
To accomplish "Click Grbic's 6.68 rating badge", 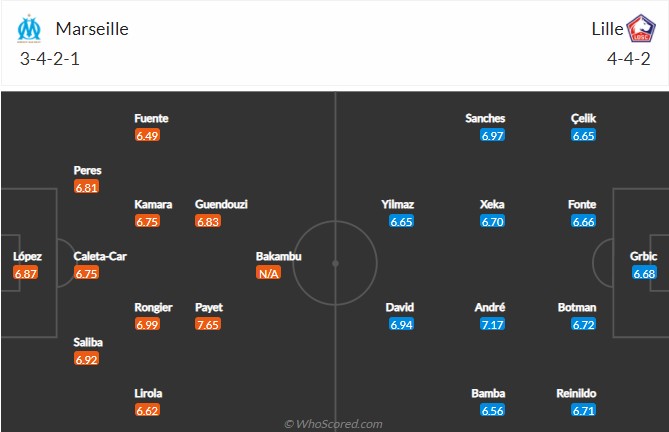I will [644, 273].
